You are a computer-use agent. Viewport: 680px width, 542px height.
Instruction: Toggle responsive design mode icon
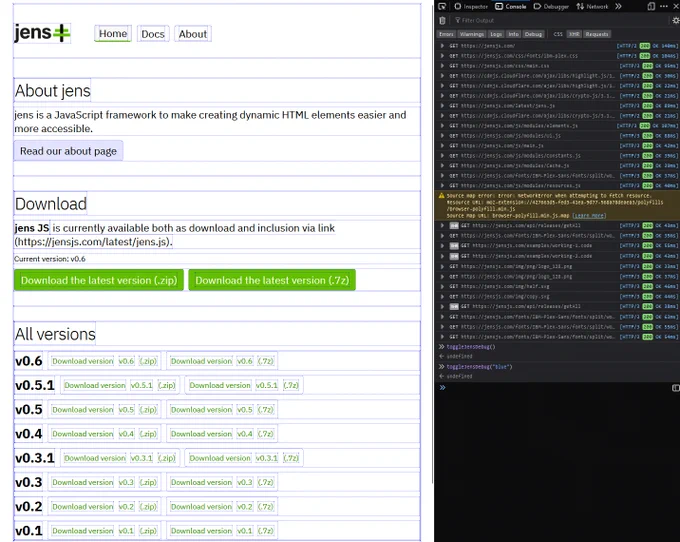(x=651, y=7)
